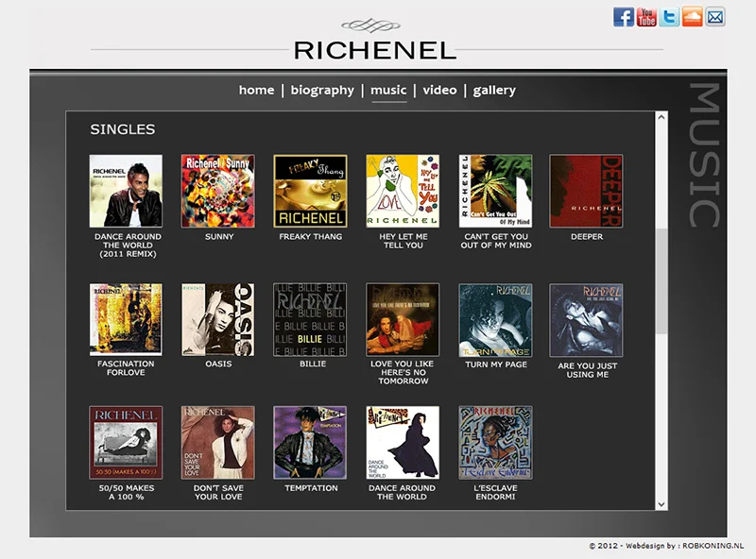
Task: Open the SoundCloud icon
Action: pos(693,17)
